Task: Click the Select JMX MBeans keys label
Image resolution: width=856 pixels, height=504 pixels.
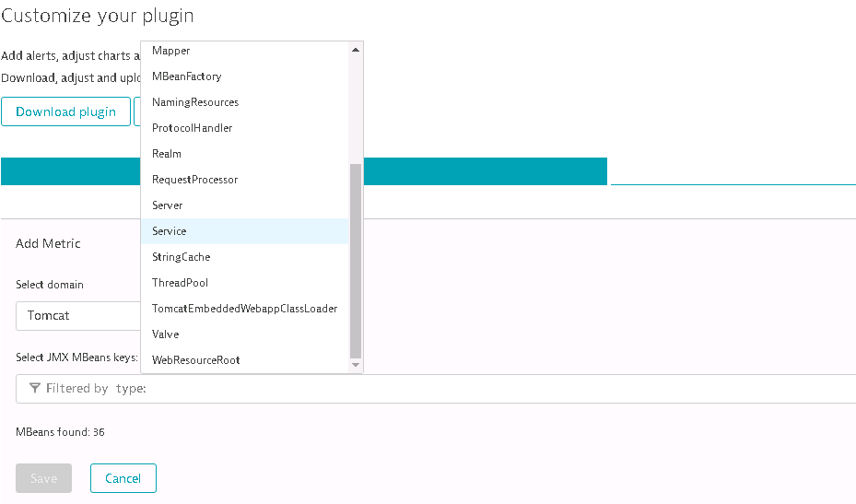Action: pyautogui.click(x=77, y=357)
